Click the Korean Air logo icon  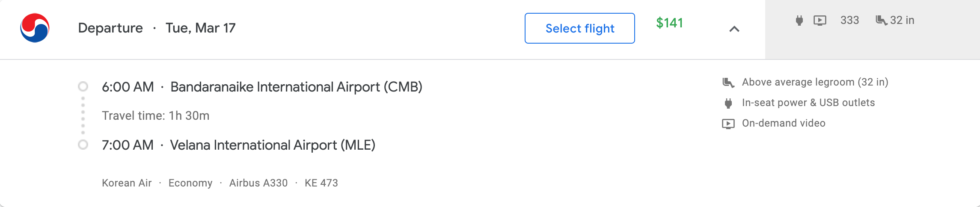tap(35, 28)
